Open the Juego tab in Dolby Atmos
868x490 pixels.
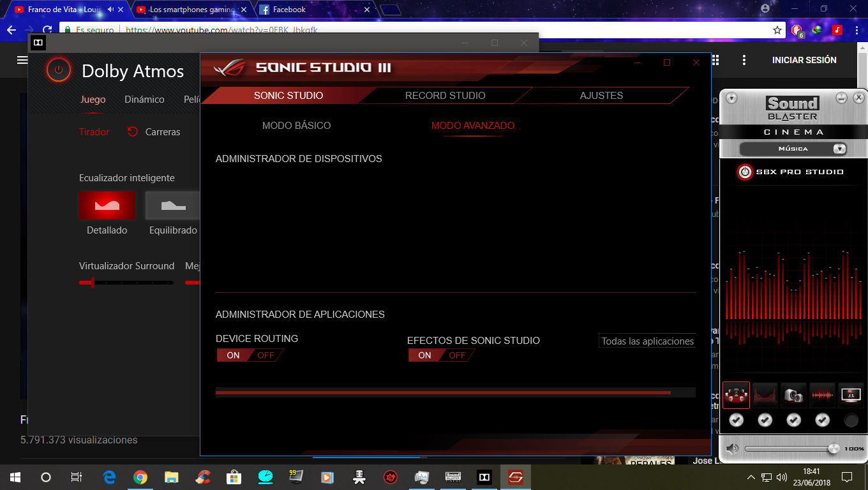pos(93,100)
